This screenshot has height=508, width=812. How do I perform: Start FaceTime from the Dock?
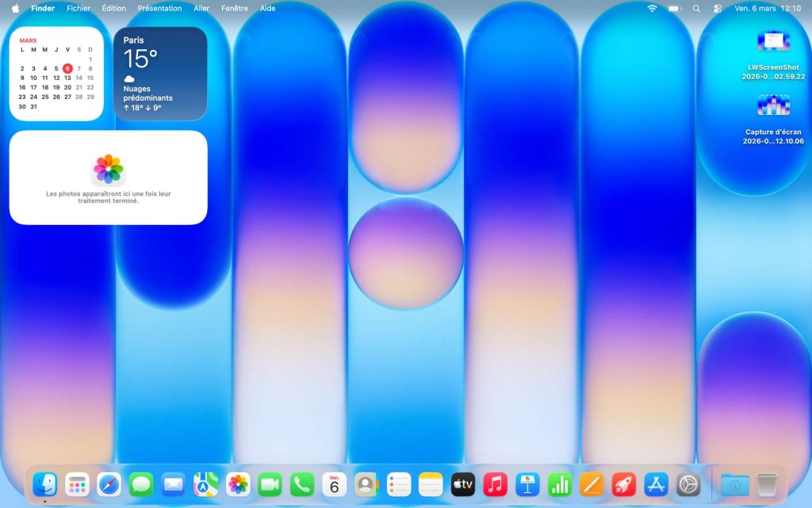pos(269,484)
